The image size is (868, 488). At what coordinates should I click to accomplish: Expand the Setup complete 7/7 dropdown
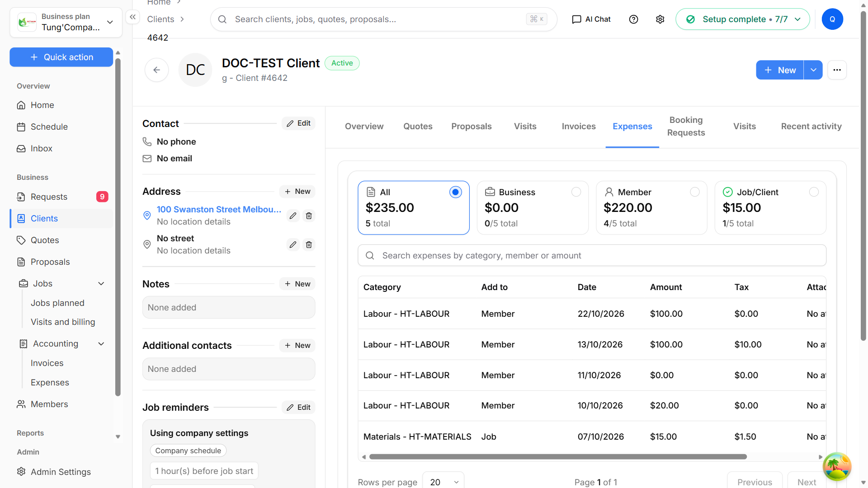742,19
